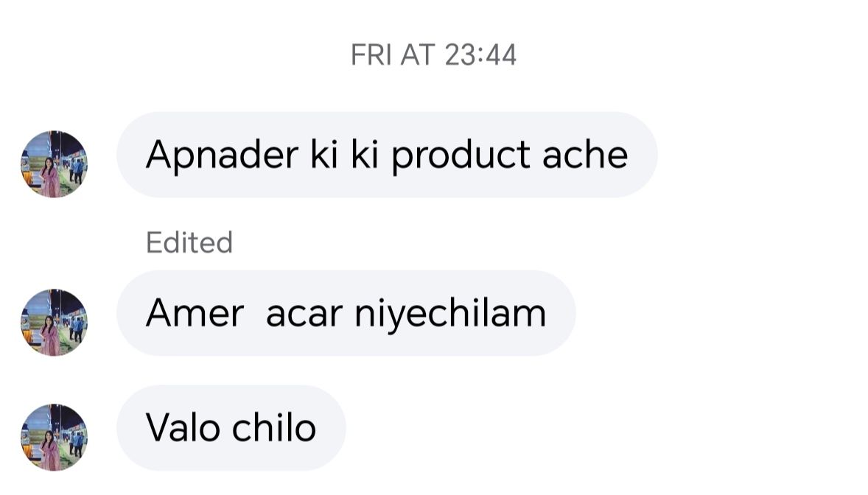Click the 'FRI AT 23:44' timestamp
Image resolution: width=868 pixels, height=495 pixels.
pyautogui.click(x=433, y=55)
